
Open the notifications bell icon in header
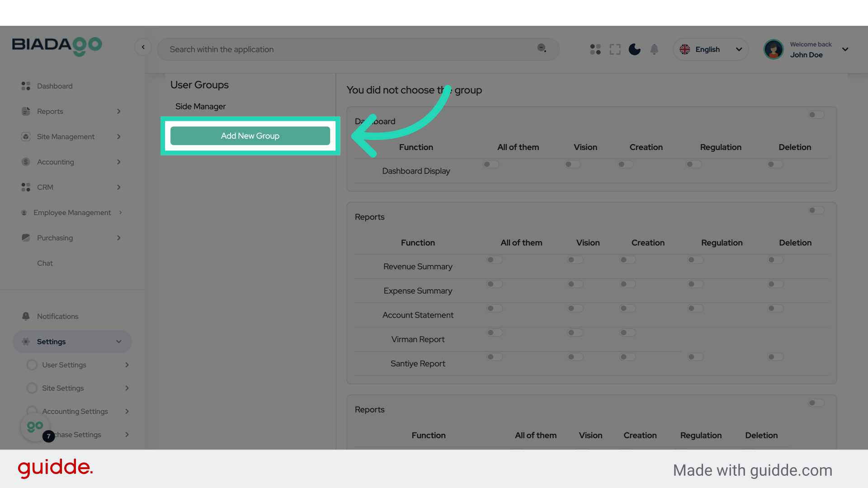[x=654, y=49]
